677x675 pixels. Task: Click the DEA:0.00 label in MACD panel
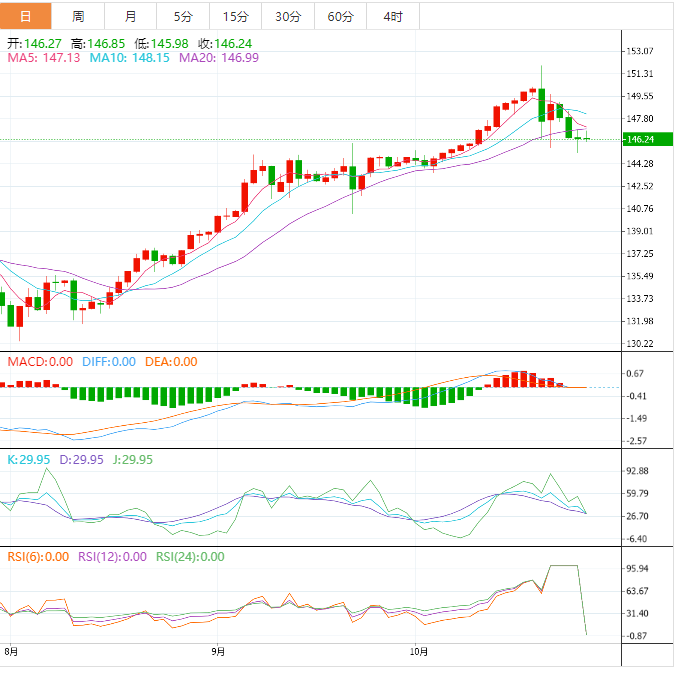point(171,362)
